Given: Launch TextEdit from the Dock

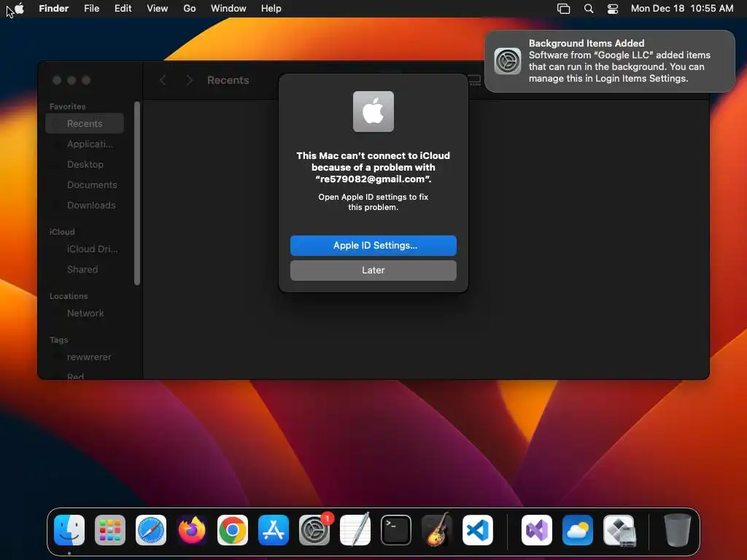Looking at the screenshot, I should coord(355,529).
